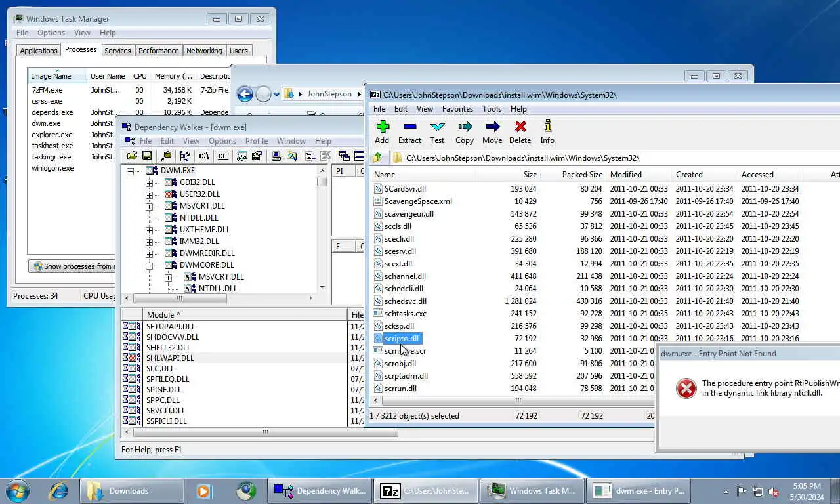Click Show processes from all users button
The height and width of the screenshot is (504, 840).
(x=72, y=266)
